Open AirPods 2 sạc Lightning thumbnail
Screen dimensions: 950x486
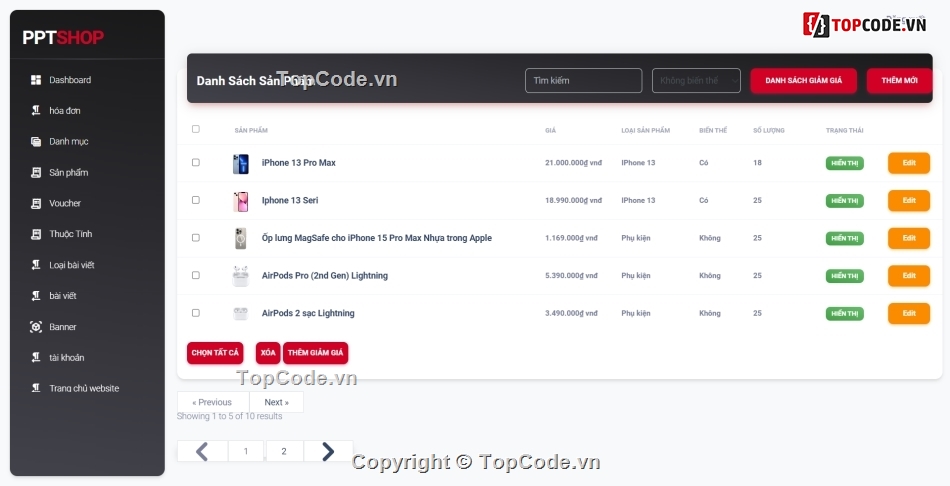point(241,314)
